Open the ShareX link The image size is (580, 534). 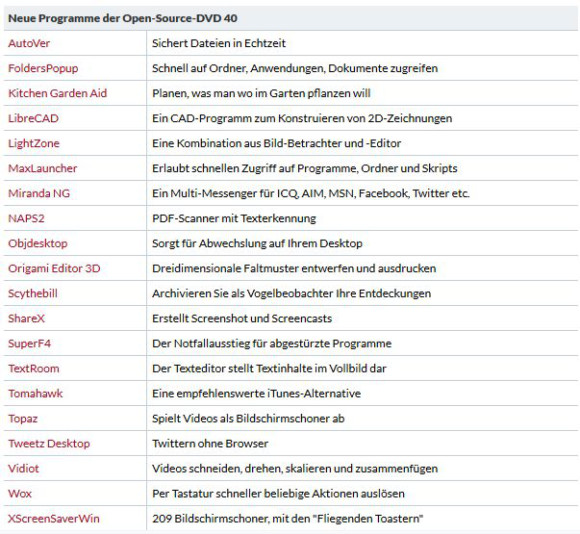26,318
